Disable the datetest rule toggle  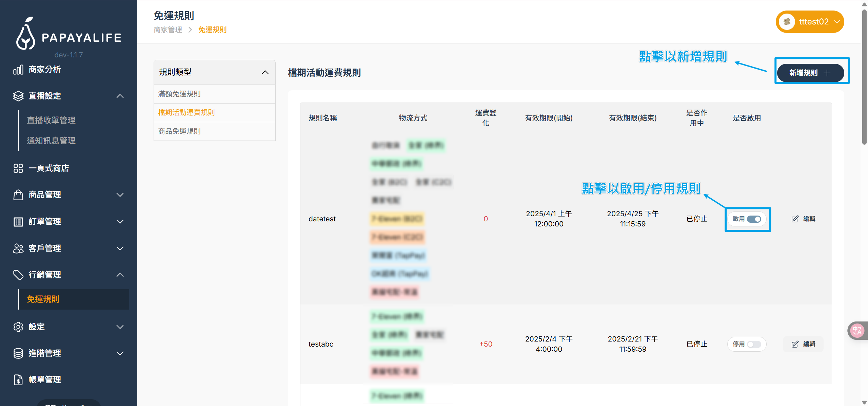pos(754,219)
